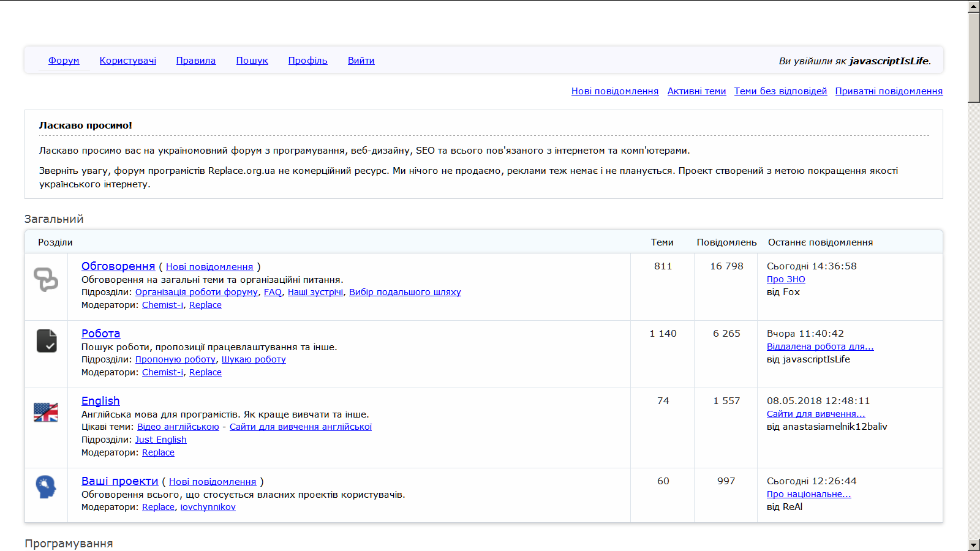Viewport: 980px width, 551px height.
Task: Click the scrollbar up arrow icon
Action: (x=973, y=6)
